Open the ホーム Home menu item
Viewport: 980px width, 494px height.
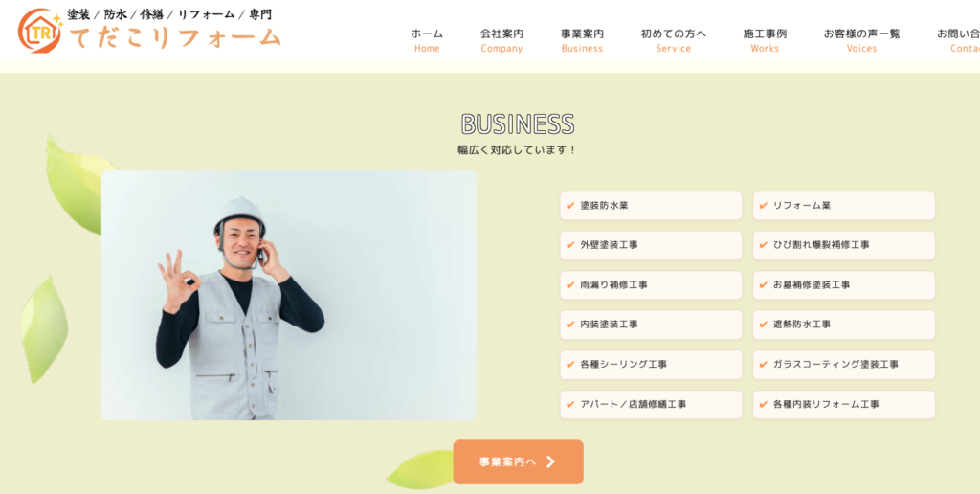(427, 40)
